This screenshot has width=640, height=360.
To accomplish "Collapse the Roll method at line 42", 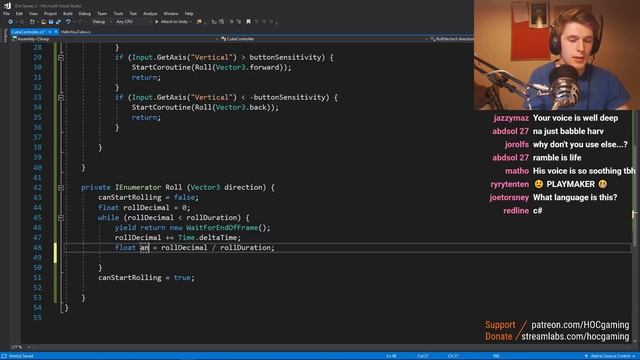I will pos(61,188).
